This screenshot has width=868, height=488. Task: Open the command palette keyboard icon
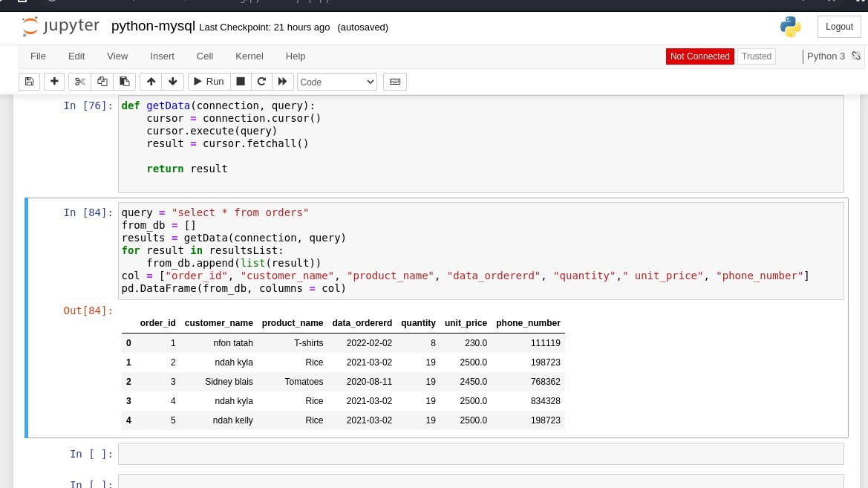[395, 82]
